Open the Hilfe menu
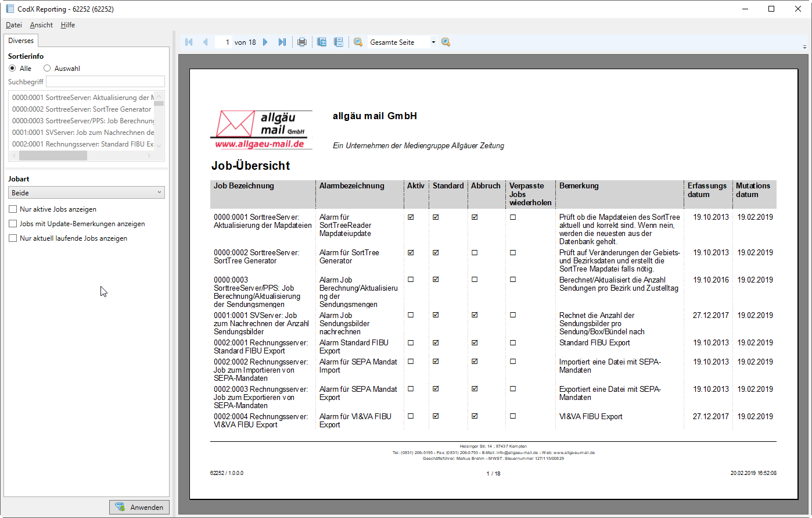This screenshot has width=812, height=518. pyautogui.click(x=68, y=25)
